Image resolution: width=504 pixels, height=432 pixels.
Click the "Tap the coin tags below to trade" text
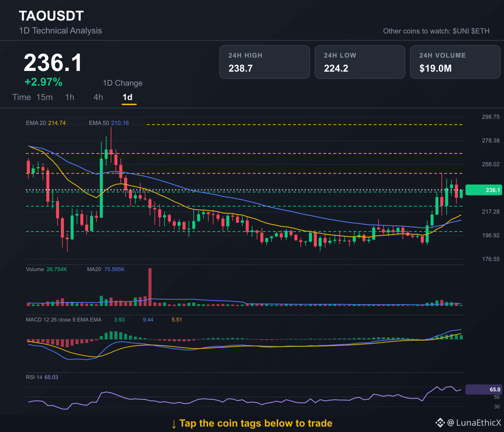tap(256, 423)
